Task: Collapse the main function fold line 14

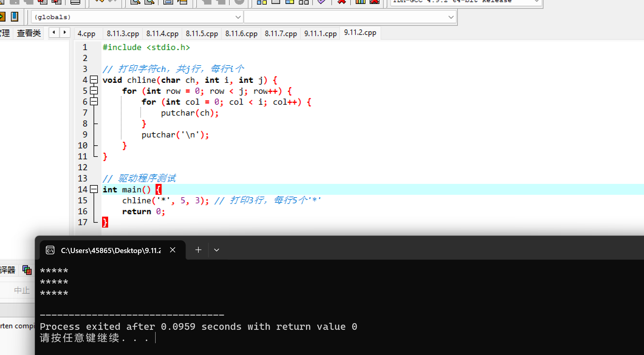Action: coord(94,189)
